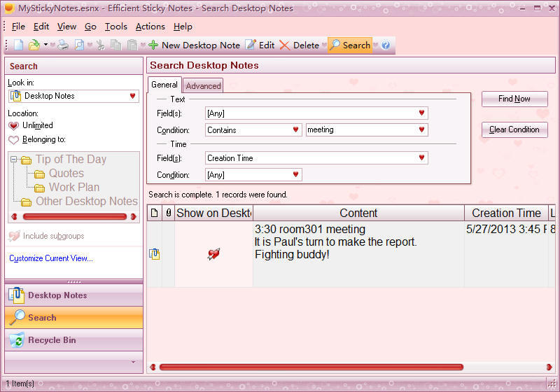Click Customize Current View link
Image resolution: width=560 pixels, height=392 pixels.
(51, 258)
